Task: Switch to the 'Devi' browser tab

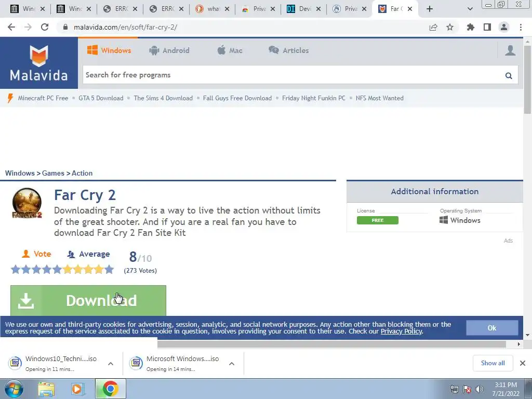Action: (304, 9)
